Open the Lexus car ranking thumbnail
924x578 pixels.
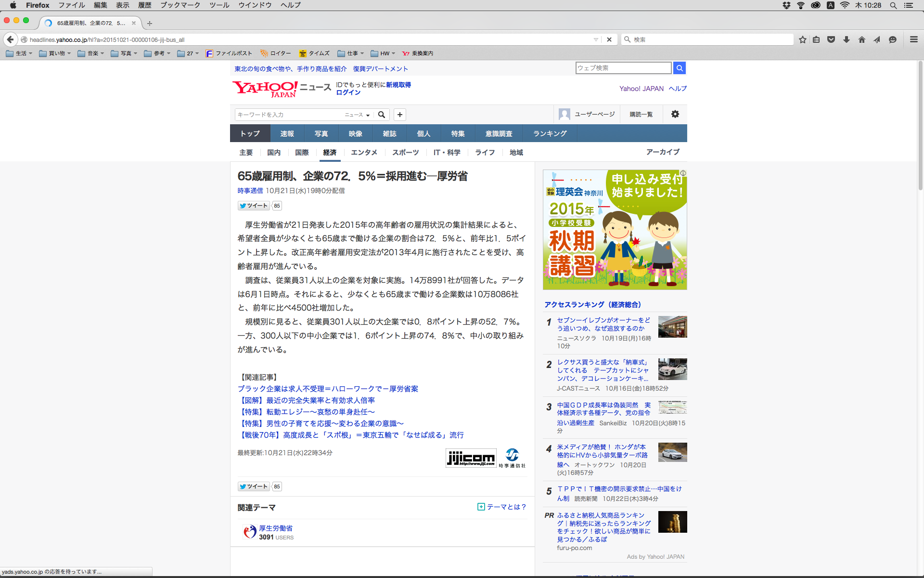click(x=672, y=369)
